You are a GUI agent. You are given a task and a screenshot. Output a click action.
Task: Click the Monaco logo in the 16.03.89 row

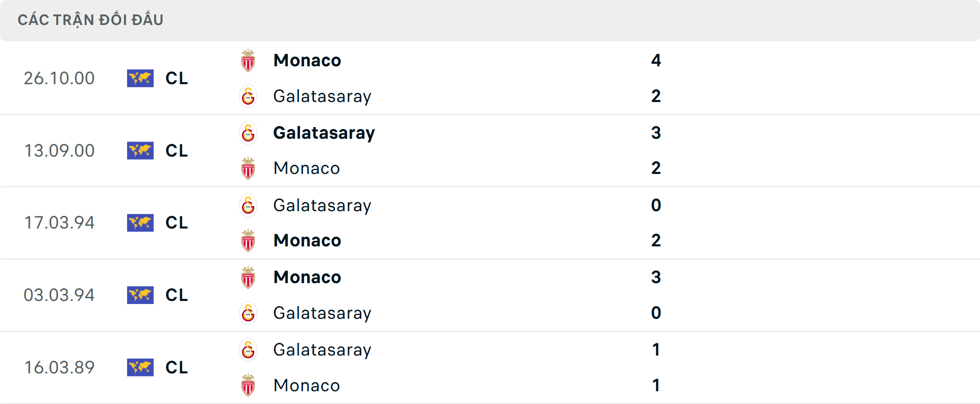click(249, 385)
